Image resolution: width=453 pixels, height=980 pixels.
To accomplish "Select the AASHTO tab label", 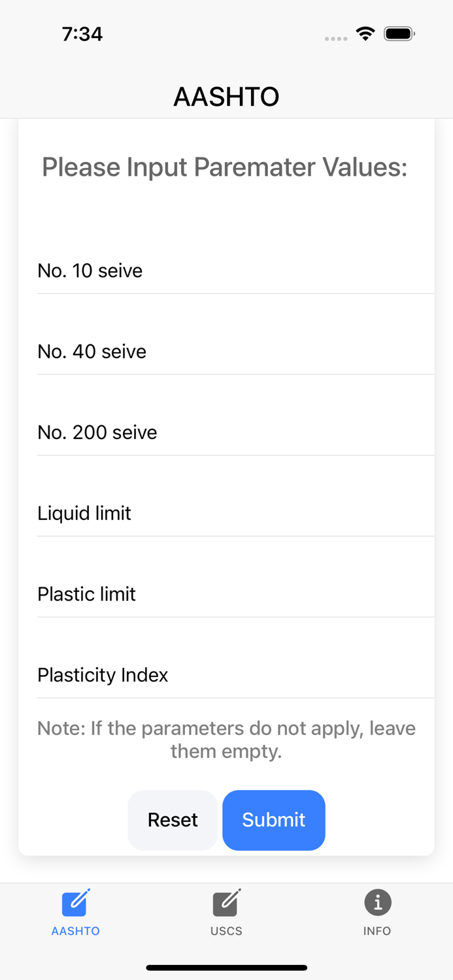I will click(x=75, y=930).
